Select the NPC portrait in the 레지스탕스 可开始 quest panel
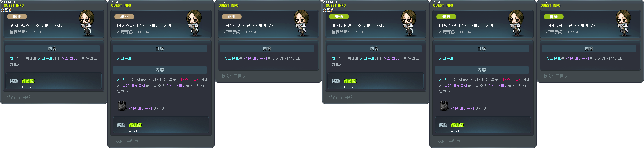 point(88,23)
